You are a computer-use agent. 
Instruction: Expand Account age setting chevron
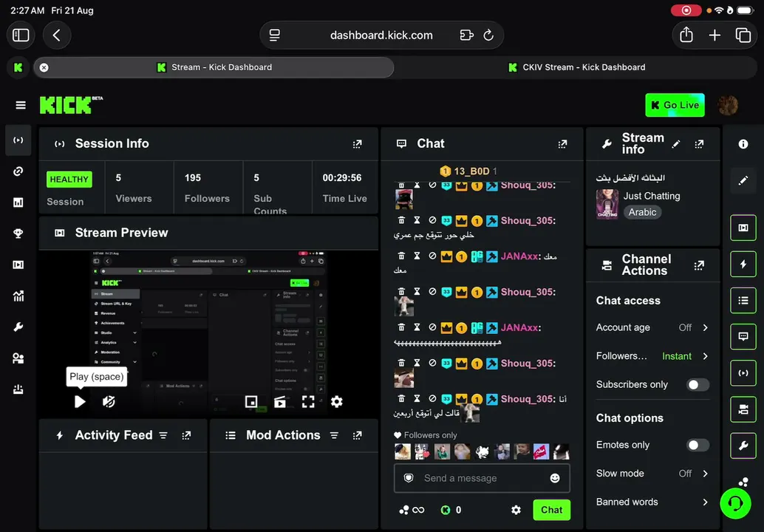pyautogui.click(x=705, y=328)
